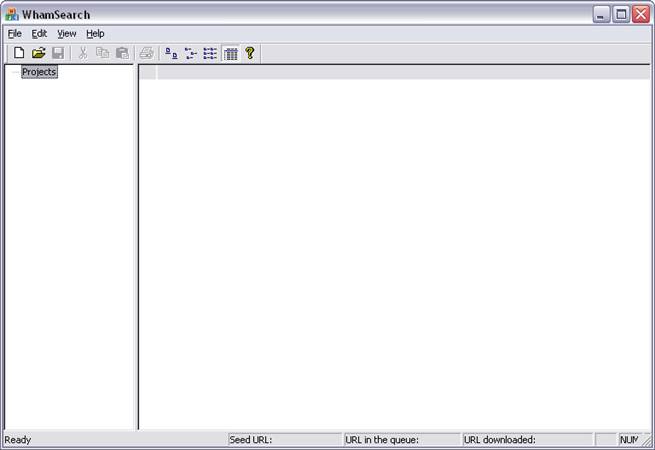Click the Ready status text

18,440
